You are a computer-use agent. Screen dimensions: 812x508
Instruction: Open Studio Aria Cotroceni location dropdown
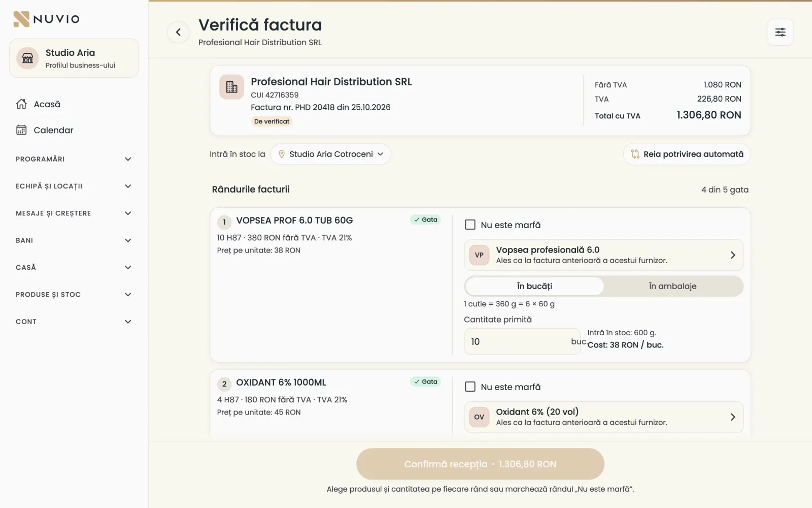[x=331, y=154]
